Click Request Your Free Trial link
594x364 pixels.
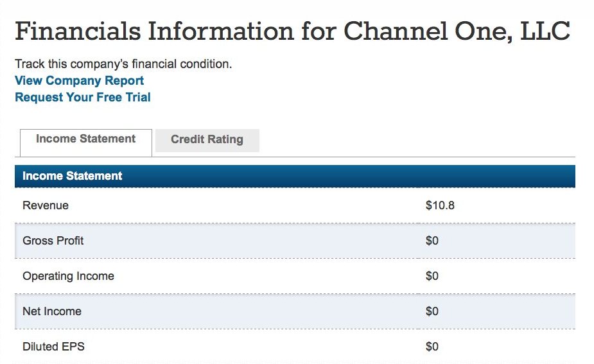(83, 98)
